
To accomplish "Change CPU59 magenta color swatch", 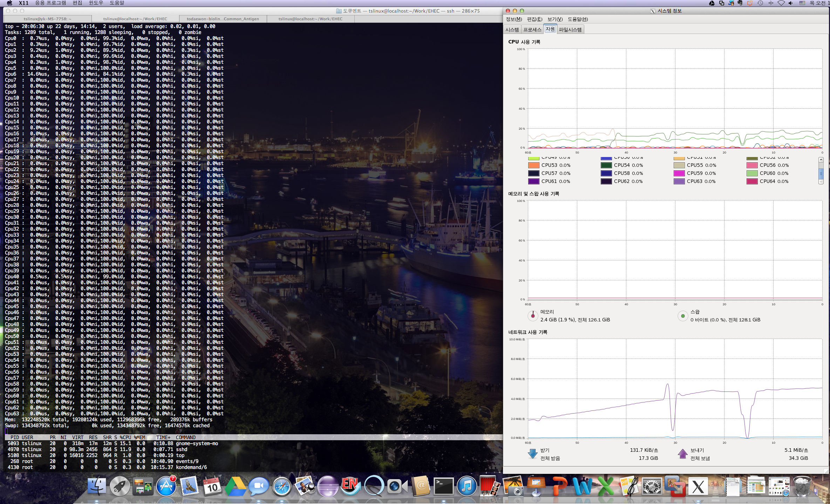I will [x=679, y=173].
